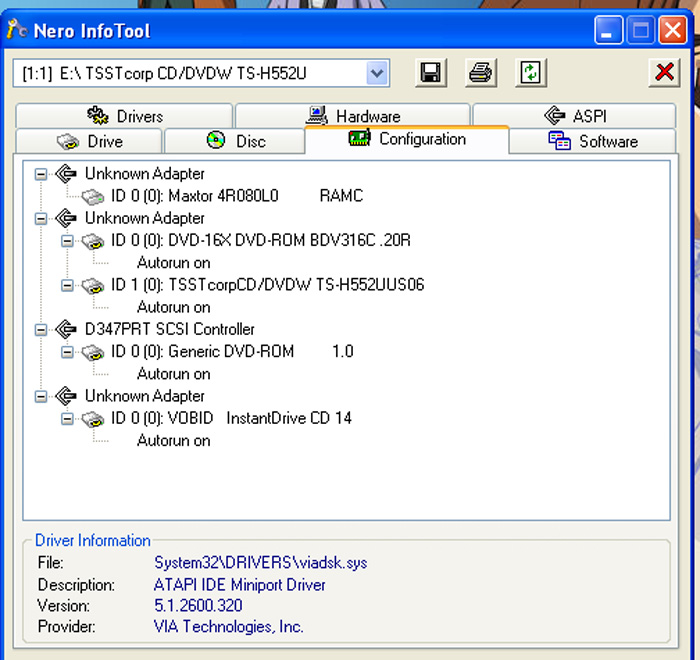Screen dimensions: 700x660
Task: Collapse the VOBID InstantDrive entry
Action: (67, 418)
